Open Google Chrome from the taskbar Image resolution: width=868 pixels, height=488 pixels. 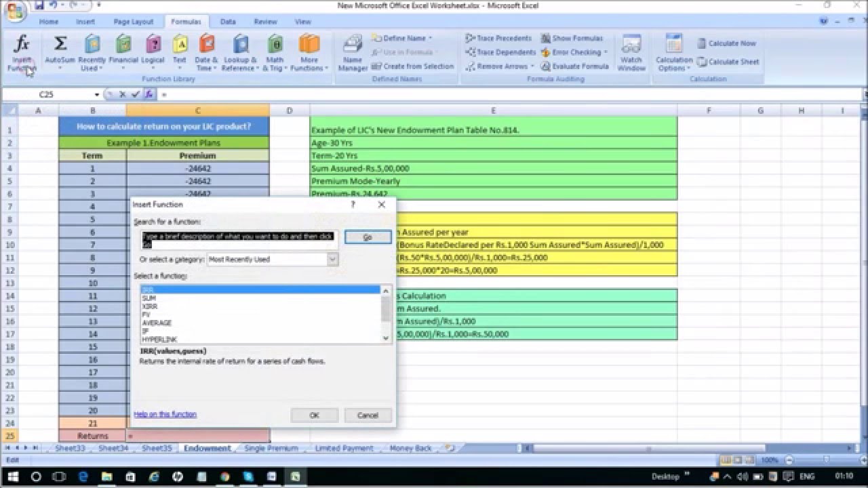pos(225,476)
